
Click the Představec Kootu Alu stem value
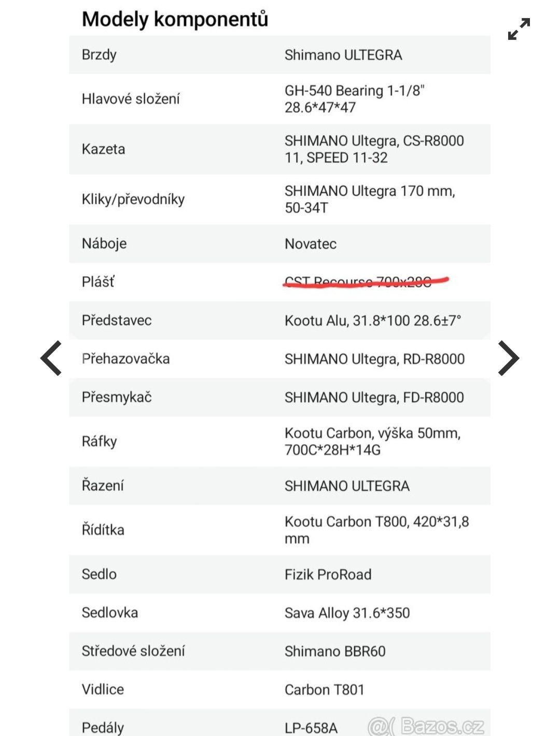(373, 320)
